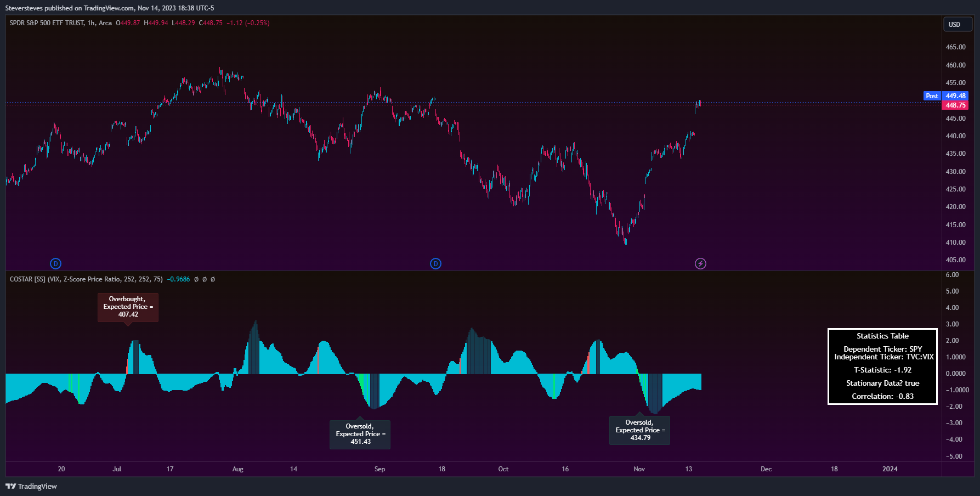The height and width of the screenshot is (496, 980).
Task: Click the 440.00 price axis label
Action: click(955, 136)
